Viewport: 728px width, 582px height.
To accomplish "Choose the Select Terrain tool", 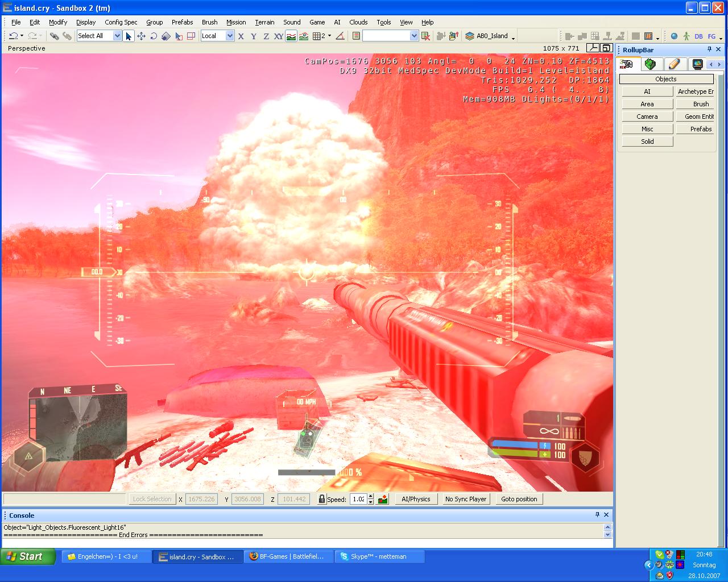I will 179,36.
